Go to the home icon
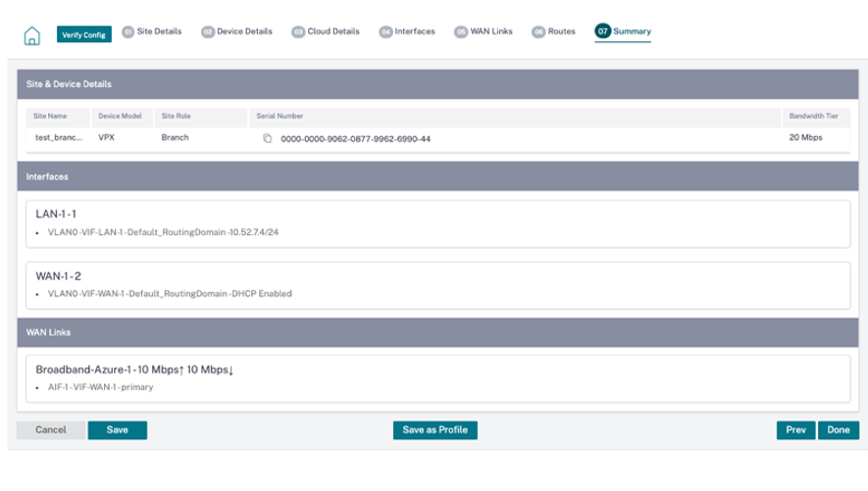The width and height of the screenshot is (868, 491). (32, 36)
